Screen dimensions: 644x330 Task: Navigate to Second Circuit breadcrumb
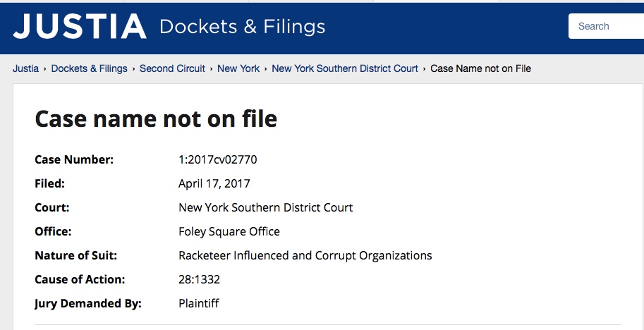(x=172, y=68)
